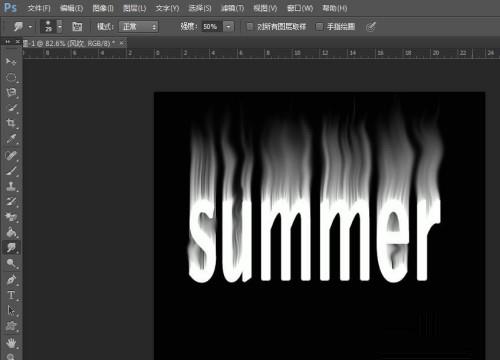Enable the finger painting checkbox

point(319,27)
